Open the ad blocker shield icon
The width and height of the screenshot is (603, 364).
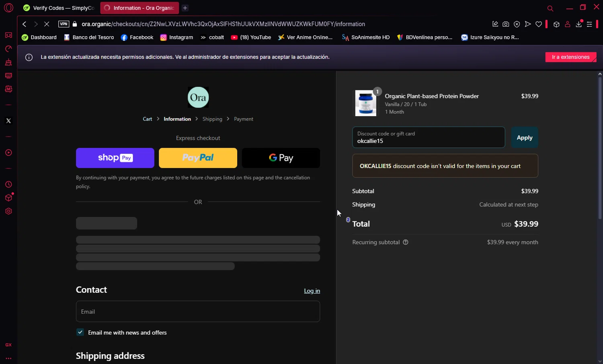(x=517, y=24)
